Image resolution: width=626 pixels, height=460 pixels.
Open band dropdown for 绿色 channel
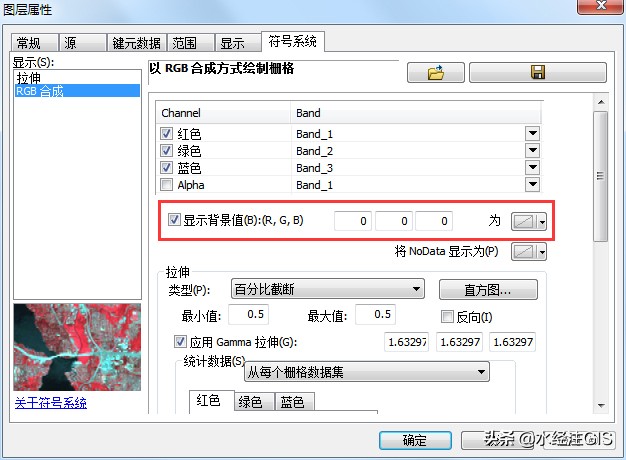click(x=533, y=151)
